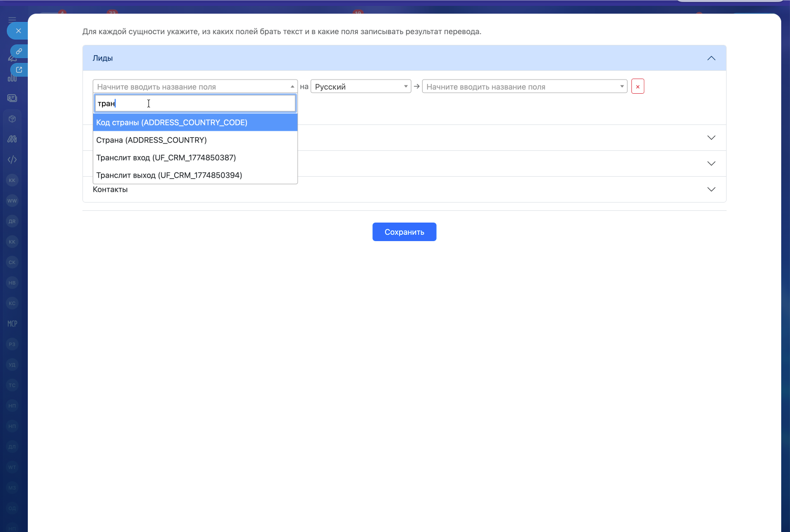790x532 pixels.
Task: Focus the field search input
Action: (x=195, y=103)
